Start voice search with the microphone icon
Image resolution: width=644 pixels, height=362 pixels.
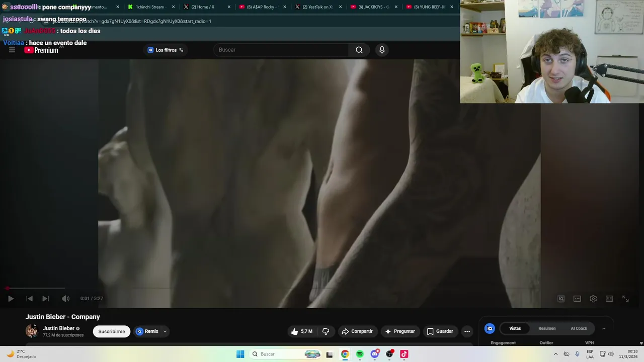382,50
